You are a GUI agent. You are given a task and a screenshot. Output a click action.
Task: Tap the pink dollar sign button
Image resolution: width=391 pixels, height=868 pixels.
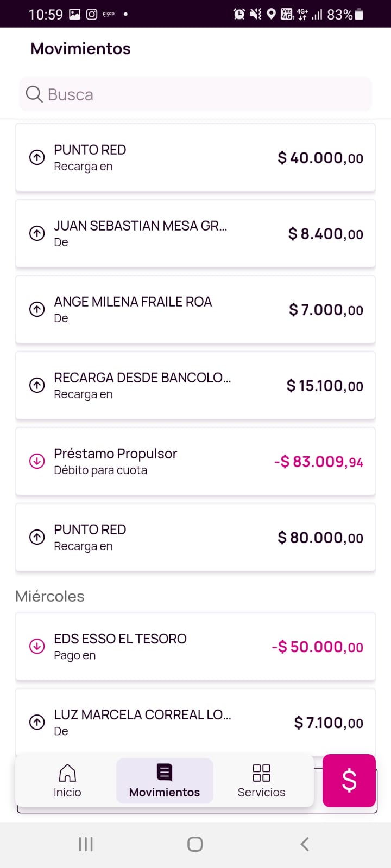[349, 781]
